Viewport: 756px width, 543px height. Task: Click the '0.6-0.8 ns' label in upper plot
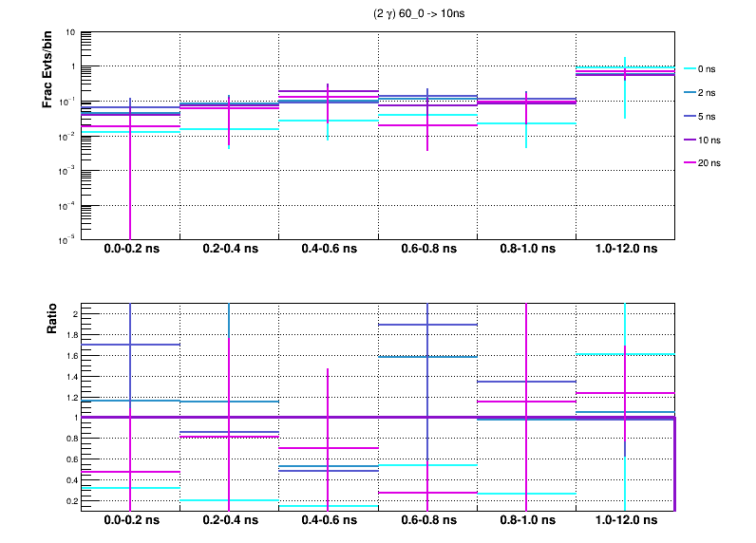pos(426,251)
